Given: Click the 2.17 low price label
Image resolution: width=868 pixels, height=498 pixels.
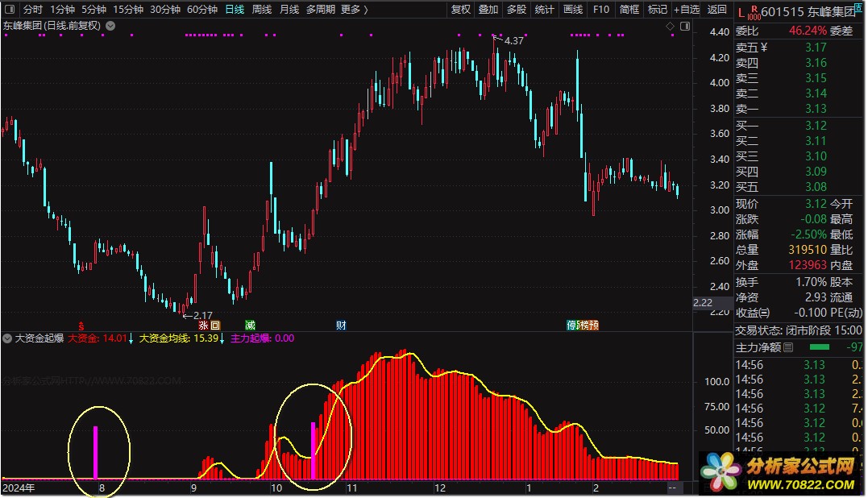Looking at the screenshot, I should [x=202, y=315].
